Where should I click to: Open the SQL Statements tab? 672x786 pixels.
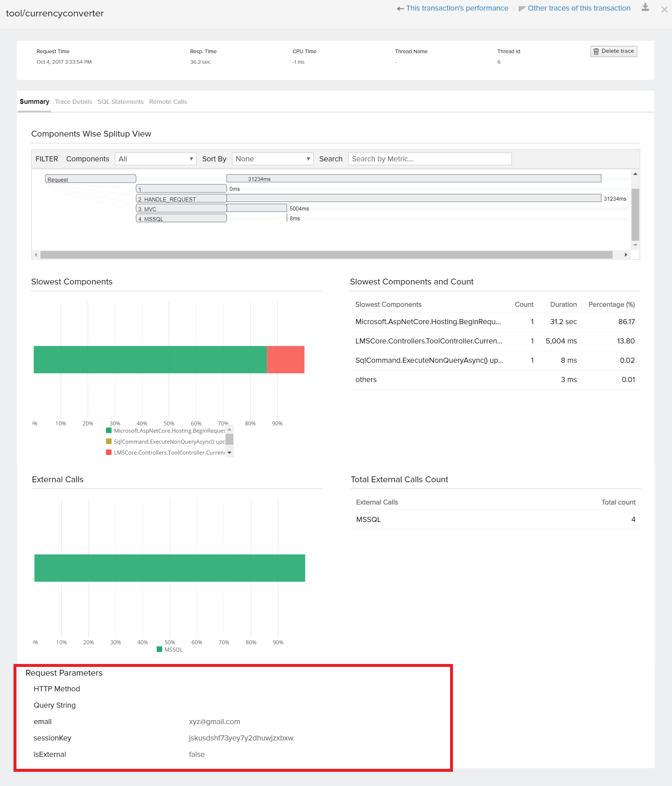pyautogui.click(x=120, y=102)
